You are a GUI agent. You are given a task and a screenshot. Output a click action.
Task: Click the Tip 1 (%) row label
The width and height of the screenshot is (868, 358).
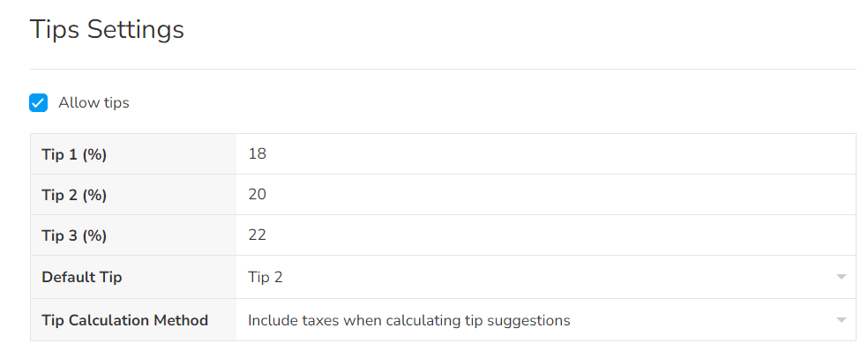click(74, 154)
